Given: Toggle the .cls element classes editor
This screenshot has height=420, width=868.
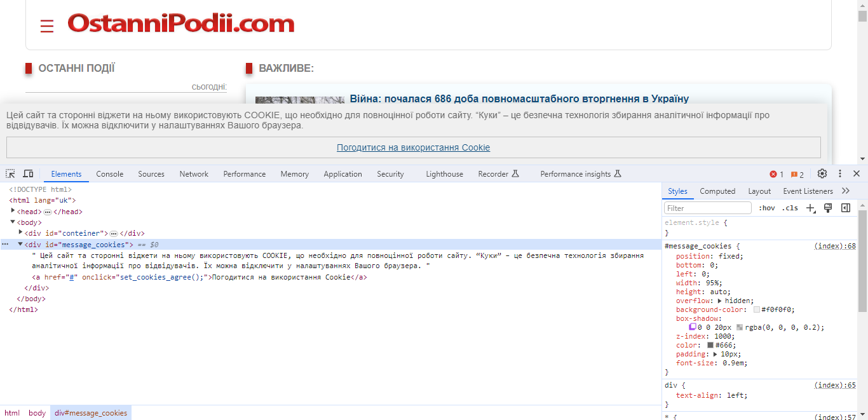Looking at the screenshot, I should pos(790,207).
